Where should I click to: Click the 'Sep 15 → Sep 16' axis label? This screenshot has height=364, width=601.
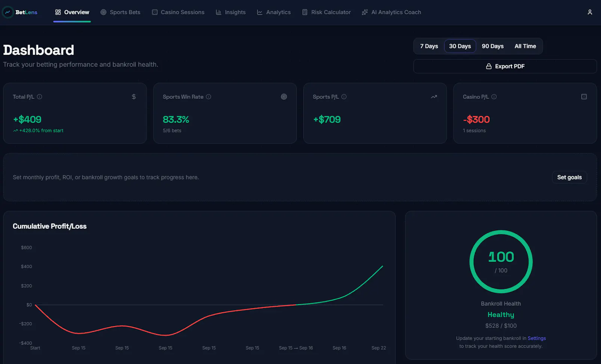296,348
